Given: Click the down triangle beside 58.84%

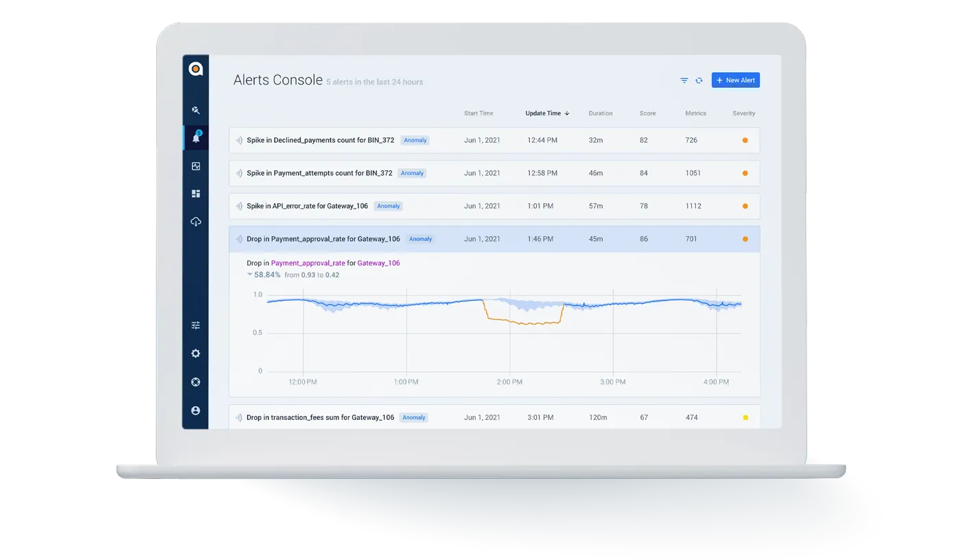Looking at the screenshot, I should pos(250,275).
